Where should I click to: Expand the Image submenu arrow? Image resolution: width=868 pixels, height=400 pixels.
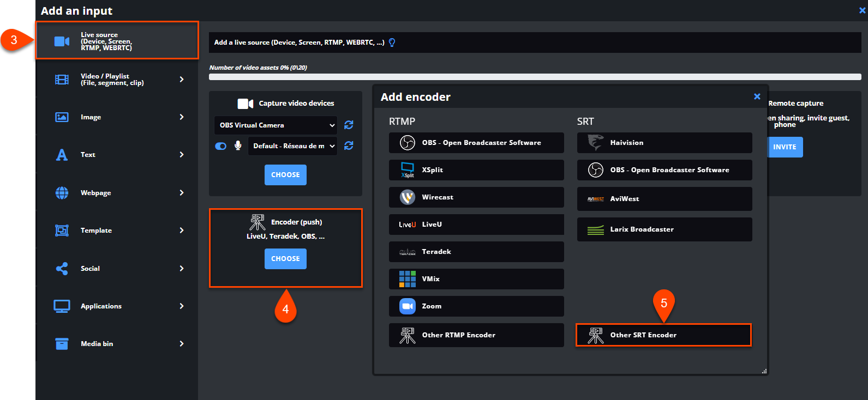tap(182, 117)
